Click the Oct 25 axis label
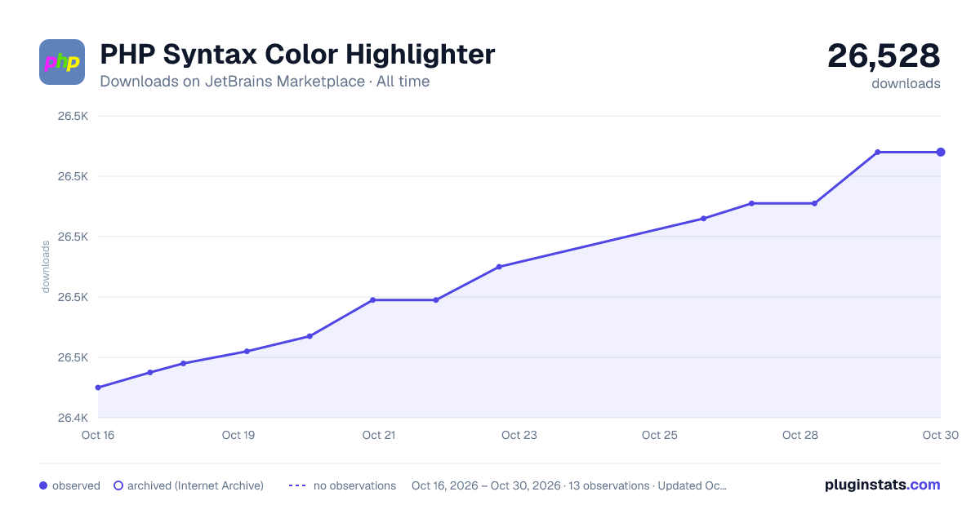The height and width of the screenshot is (514, 980). (x=660, y=435)
